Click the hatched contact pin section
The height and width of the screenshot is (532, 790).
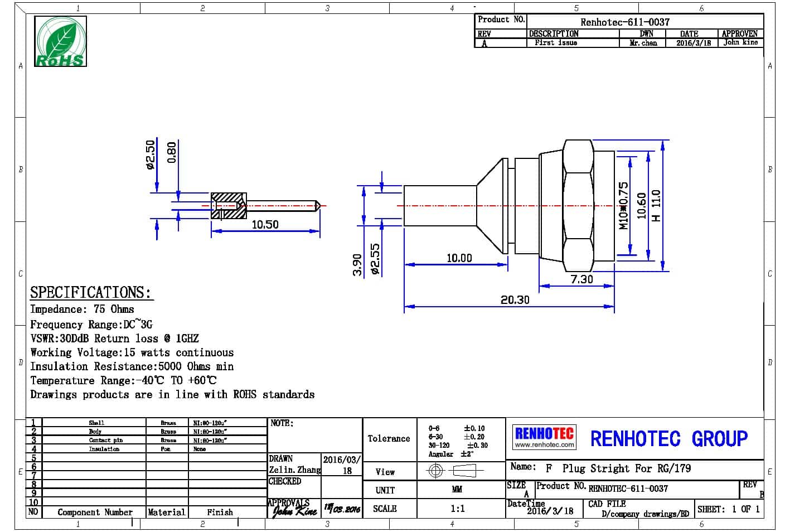point(228,205)
